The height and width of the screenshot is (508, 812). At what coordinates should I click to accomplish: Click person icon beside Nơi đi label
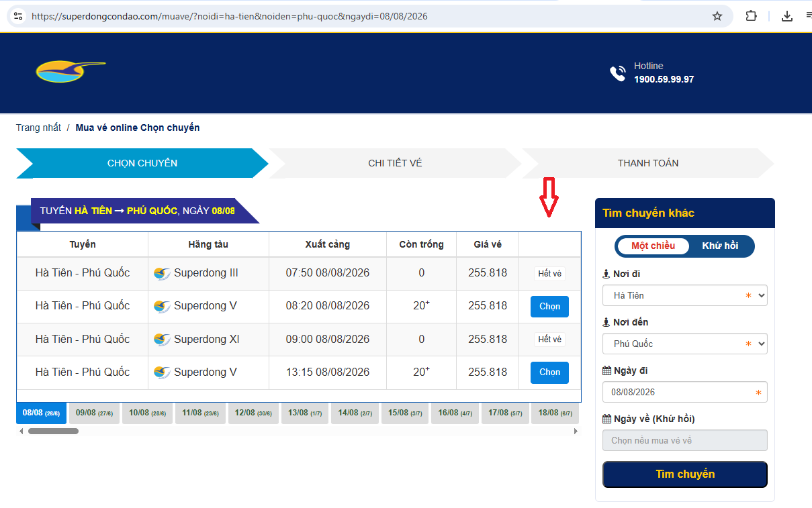pos(606,274)
